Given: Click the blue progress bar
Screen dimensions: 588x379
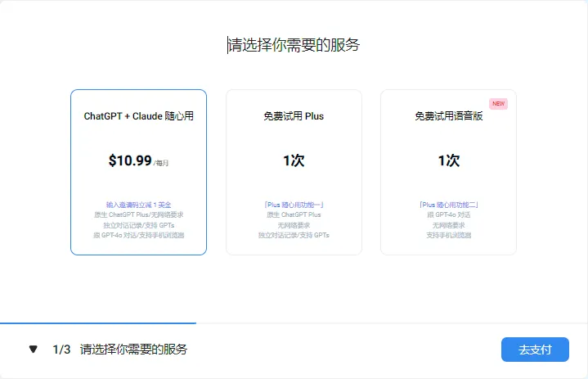Looking at the screenshot, I should 98,323.
